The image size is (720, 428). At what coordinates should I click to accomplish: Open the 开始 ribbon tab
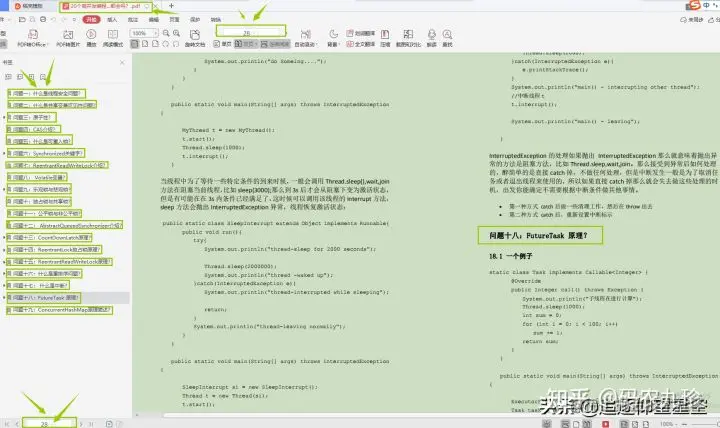coord(91,19)
